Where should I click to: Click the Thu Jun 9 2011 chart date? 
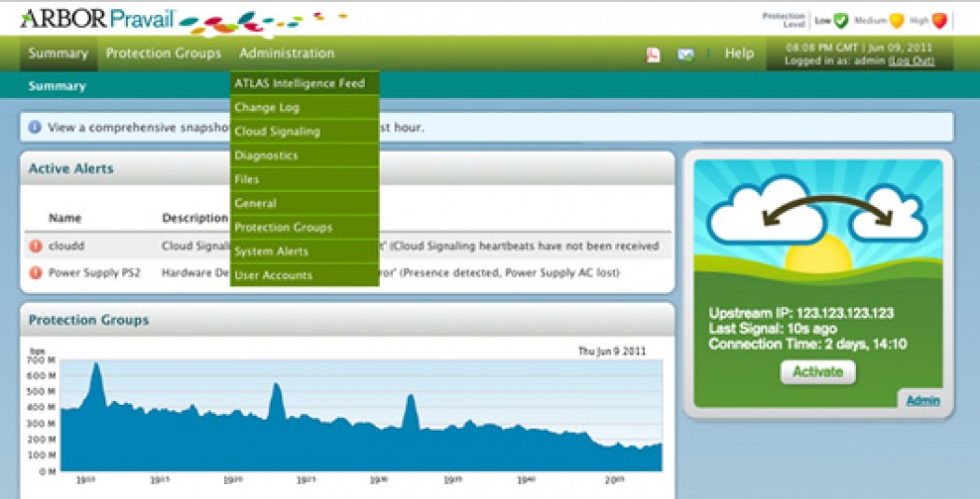tap(612, 352)
